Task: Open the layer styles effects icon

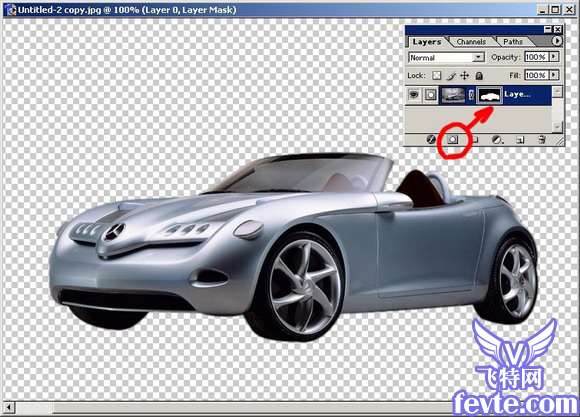Action: pyautogui.click(x=431, y=139)
